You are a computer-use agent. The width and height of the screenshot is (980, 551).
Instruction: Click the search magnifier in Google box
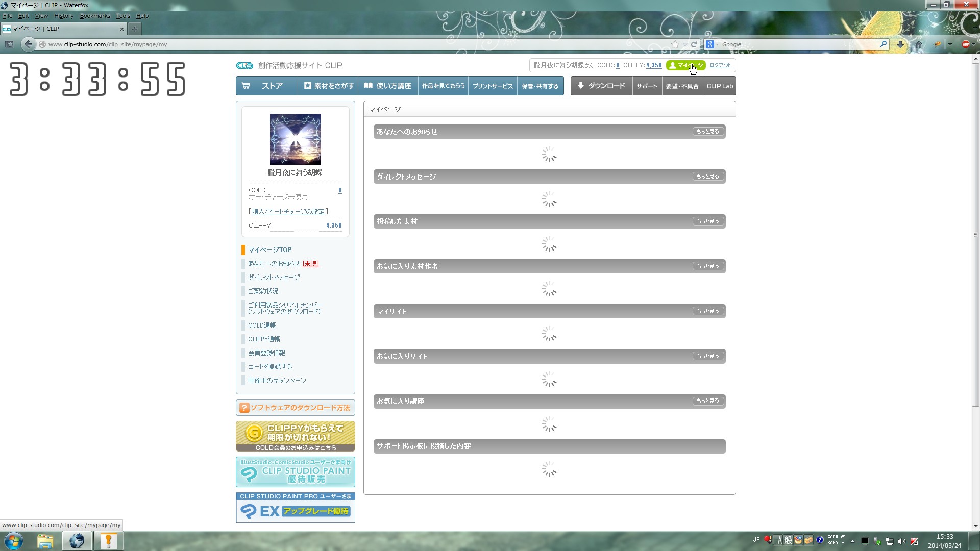(883, 44)
